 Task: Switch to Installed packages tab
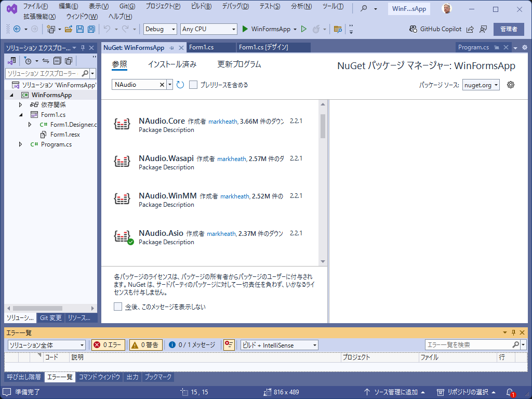[x=172, y=64]
